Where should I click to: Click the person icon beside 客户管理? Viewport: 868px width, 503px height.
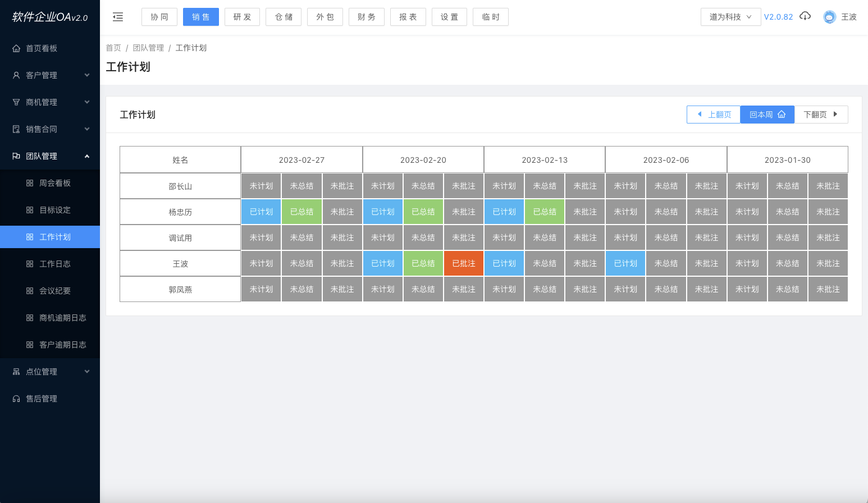point(16,75)
